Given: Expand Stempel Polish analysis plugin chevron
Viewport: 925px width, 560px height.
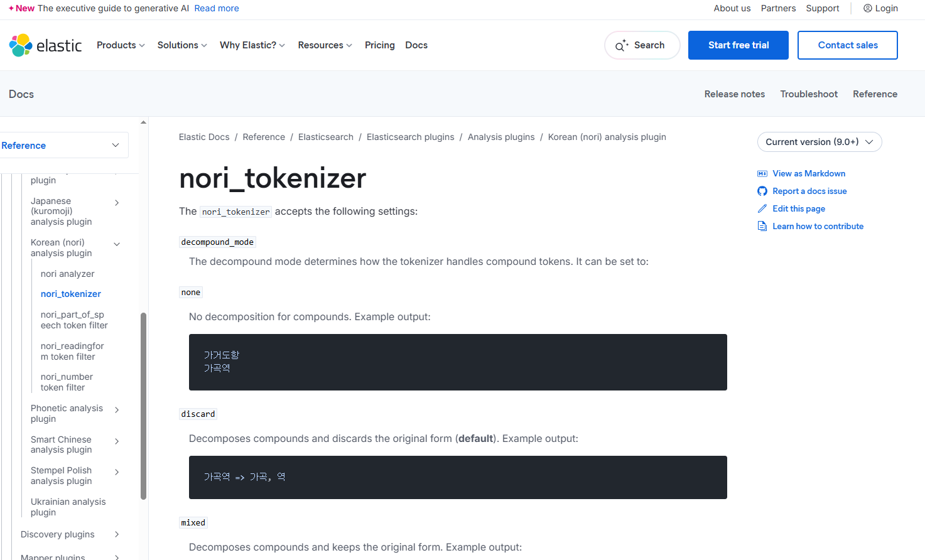Looking at the screenshot, I should (117, 472).
